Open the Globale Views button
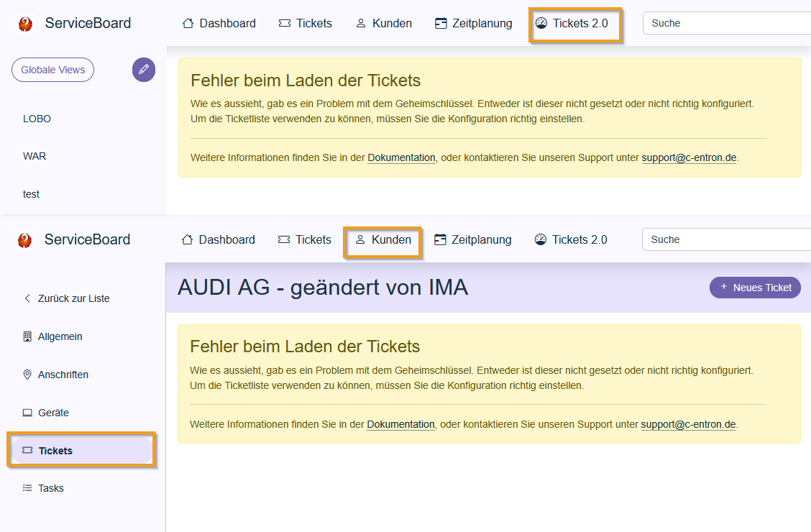 coord(52,70)
